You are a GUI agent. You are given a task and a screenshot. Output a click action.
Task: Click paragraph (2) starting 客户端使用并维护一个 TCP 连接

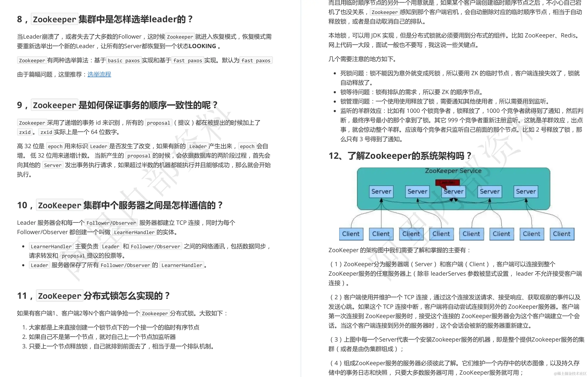tap(454, 311)
